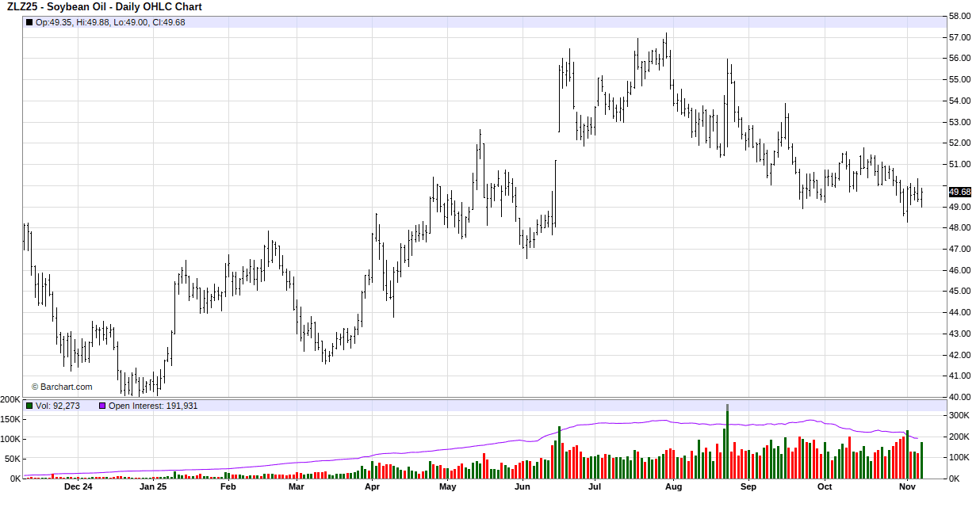The image size is (980, 511).
Task: Click the 58.00 price axis label
Action: pyautogui.click(x=959, y=16)
